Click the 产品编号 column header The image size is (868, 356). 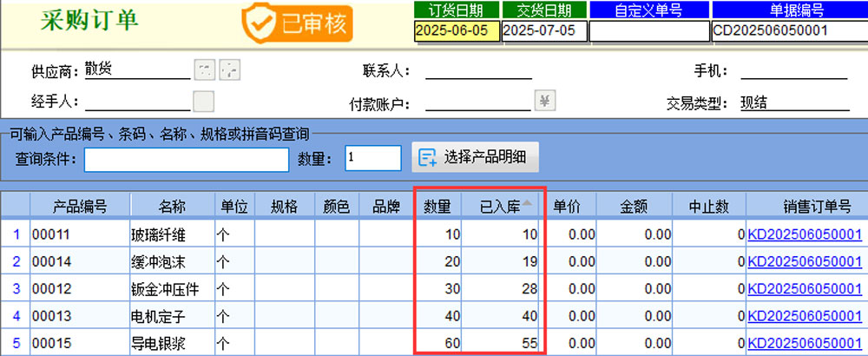point(80,206)
